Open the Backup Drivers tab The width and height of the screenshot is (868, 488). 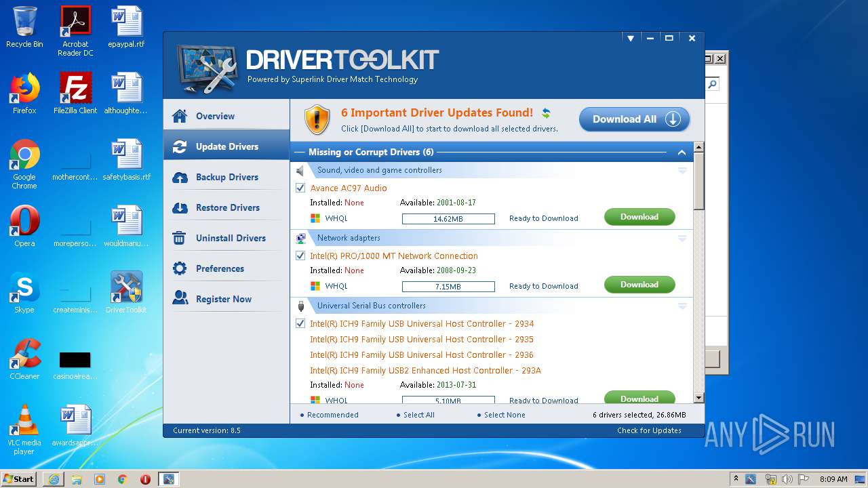point(226,177)
